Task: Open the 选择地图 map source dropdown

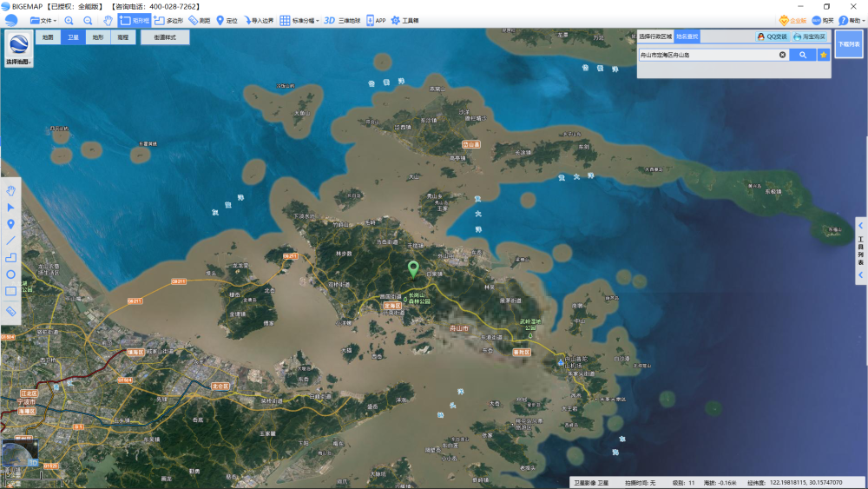Action: 19,50
